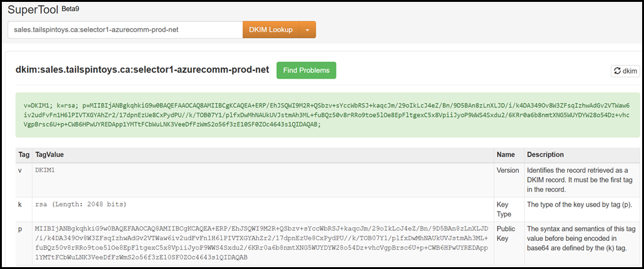The height and width of the screenshot is (269, 644).
Task: Click the dkim refresh icon
Action: [x=617, y=71]
